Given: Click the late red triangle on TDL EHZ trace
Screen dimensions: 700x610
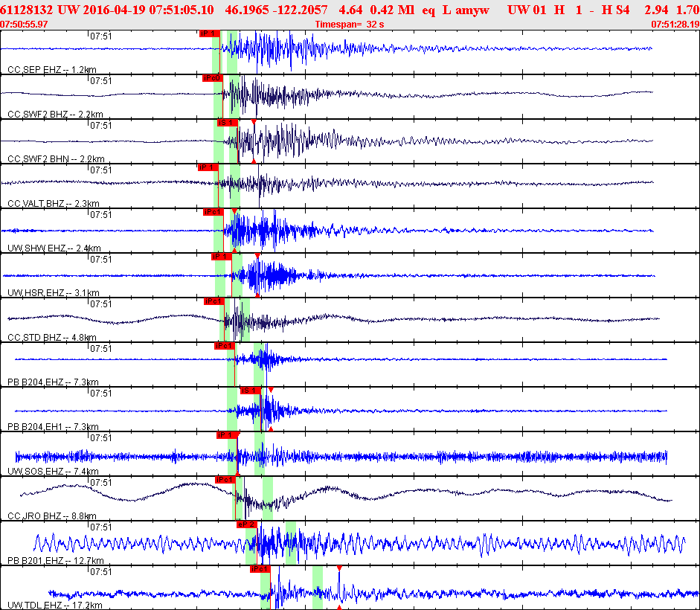Looking at the screenshot, I should pos(339,568).
